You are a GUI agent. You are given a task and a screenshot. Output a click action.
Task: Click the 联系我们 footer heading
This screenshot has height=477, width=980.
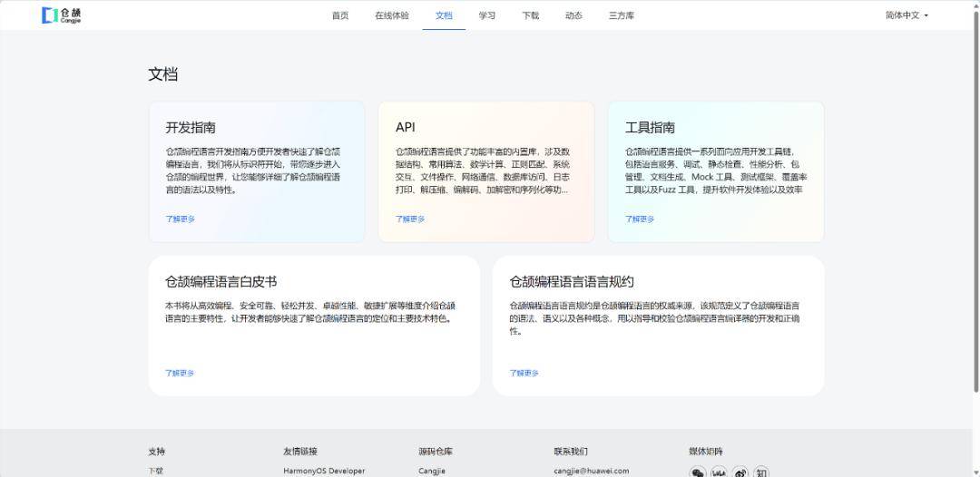coord(571,452)
